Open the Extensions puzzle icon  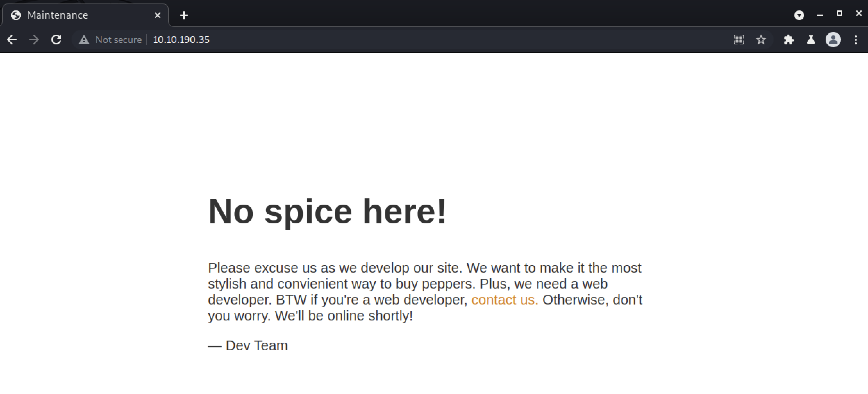click(x=788, y=40)
